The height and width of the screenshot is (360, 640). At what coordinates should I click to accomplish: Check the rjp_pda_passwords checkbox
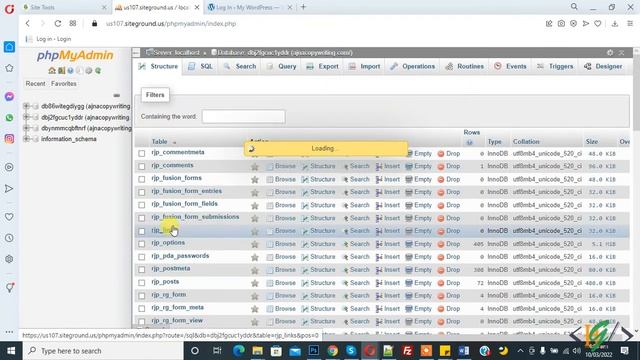click(x=142, y=257)
